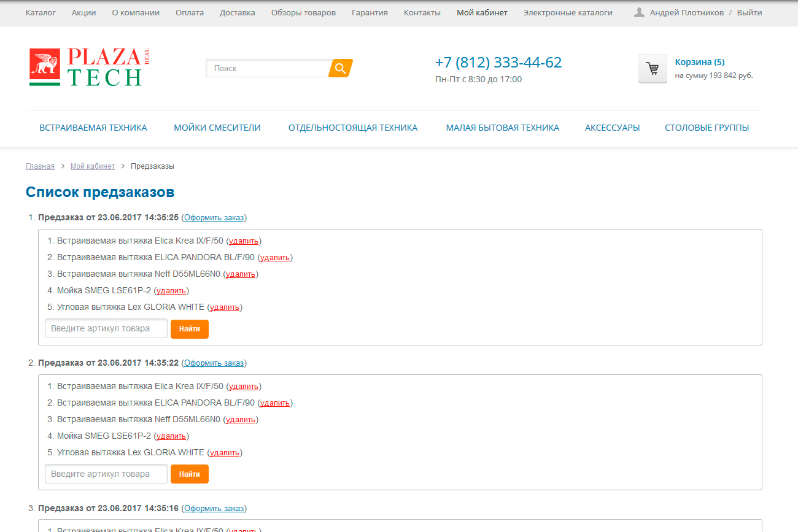Focus the Поиск search field

coord(269,68)
